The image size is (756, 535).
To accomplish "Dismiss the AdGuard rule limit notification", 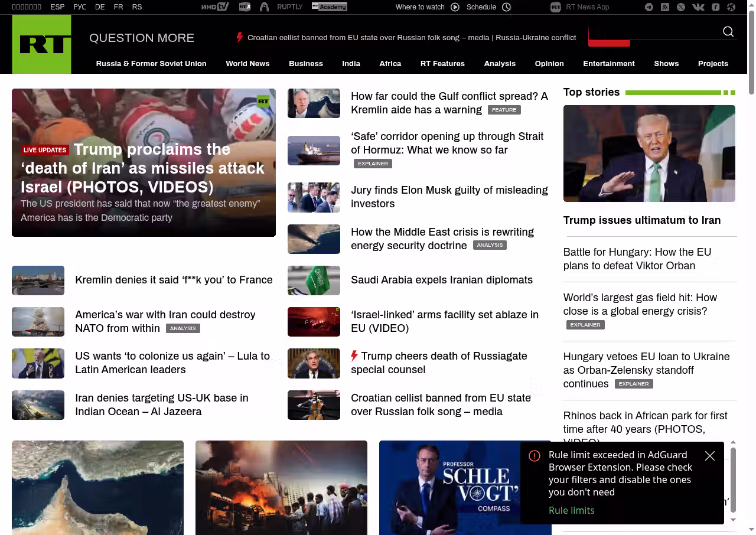I will 709,456.
